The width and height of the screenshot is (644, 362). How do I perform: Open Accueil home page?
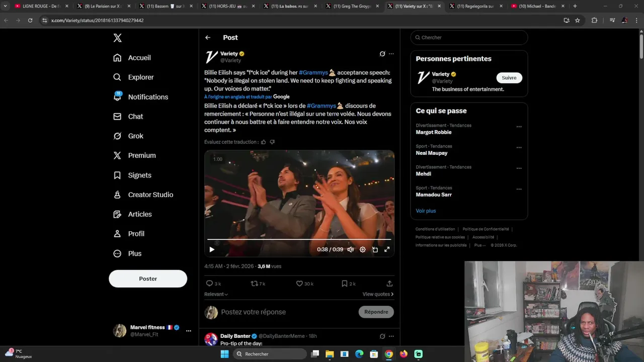(132, 58)
